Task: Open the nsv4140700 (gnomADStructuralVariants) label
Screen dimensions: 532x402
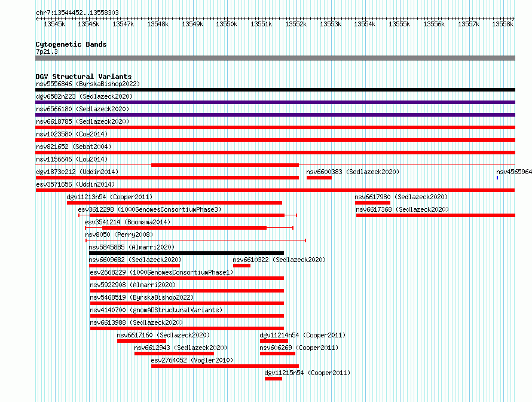Action: coord(156,310)
